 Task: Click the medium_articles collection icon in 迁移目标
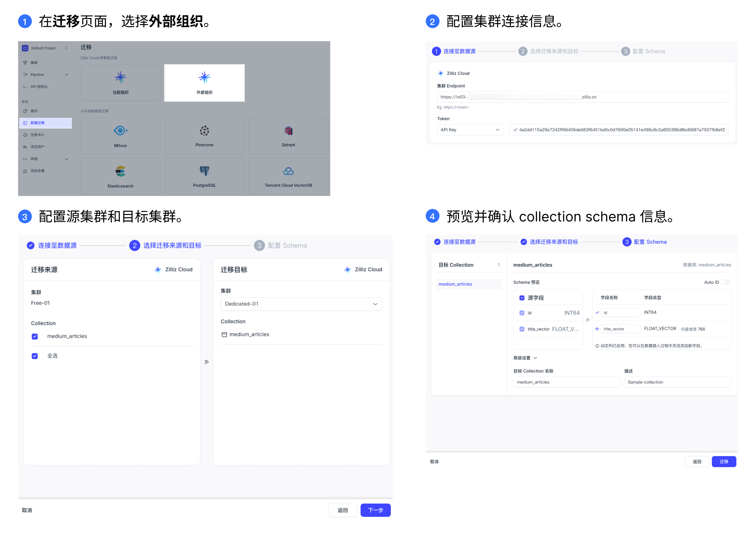(224, 335)
